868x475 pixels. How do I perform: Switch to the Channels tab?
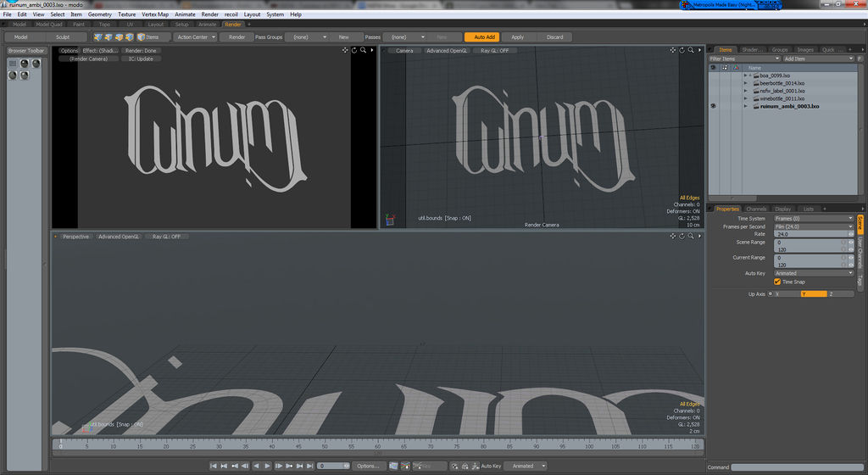tap(755, 209)
